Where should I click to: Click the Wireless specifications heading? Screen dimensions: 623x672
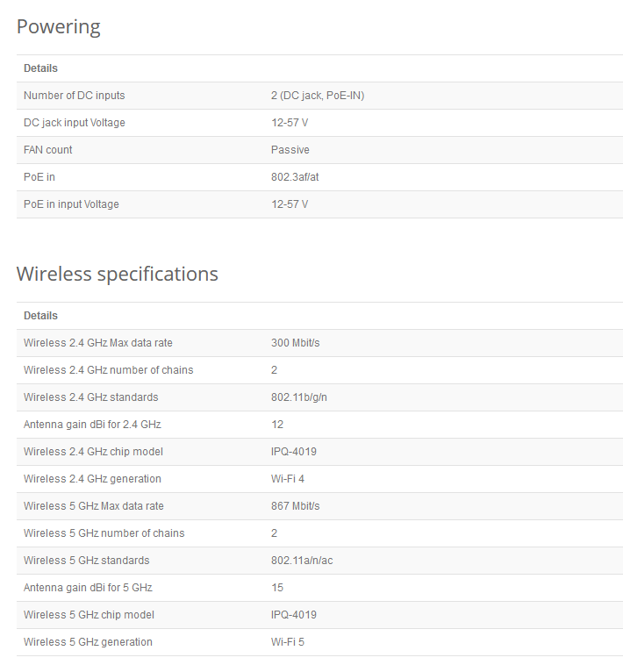tap(117, 275)
